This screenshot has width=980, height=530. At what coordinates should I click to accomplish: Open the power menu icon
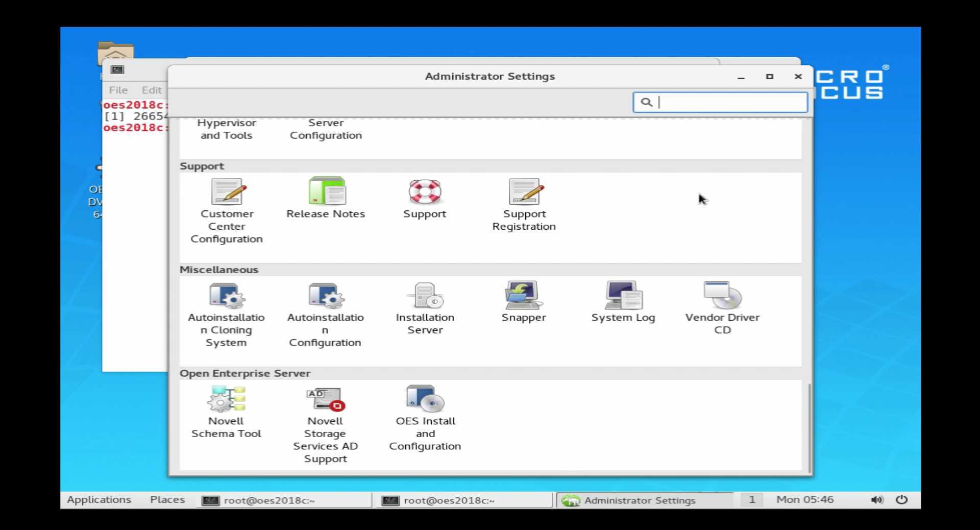tap(902, 500)
